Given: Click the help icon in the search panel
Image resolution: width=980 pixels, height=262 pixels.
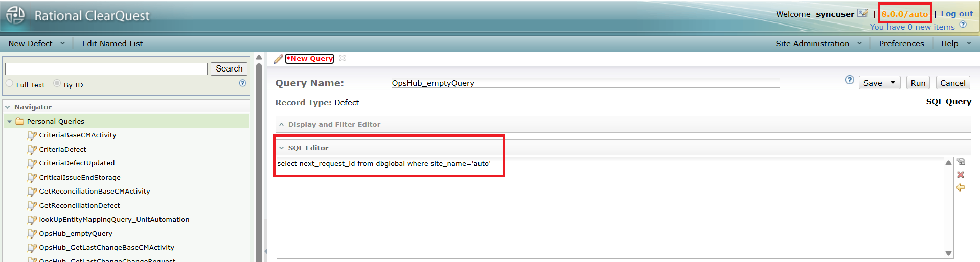Looking at the screenshot, I should coord(242,83).
